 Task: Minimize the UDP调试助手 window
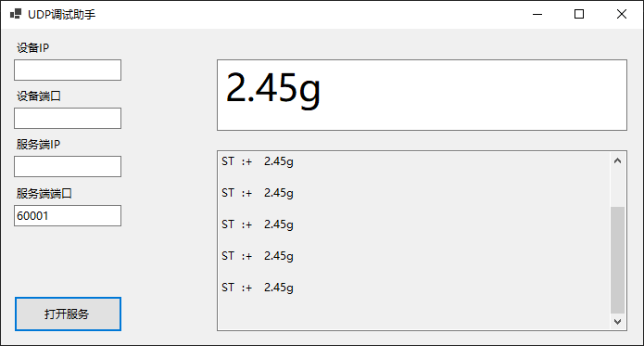point(537,15)
